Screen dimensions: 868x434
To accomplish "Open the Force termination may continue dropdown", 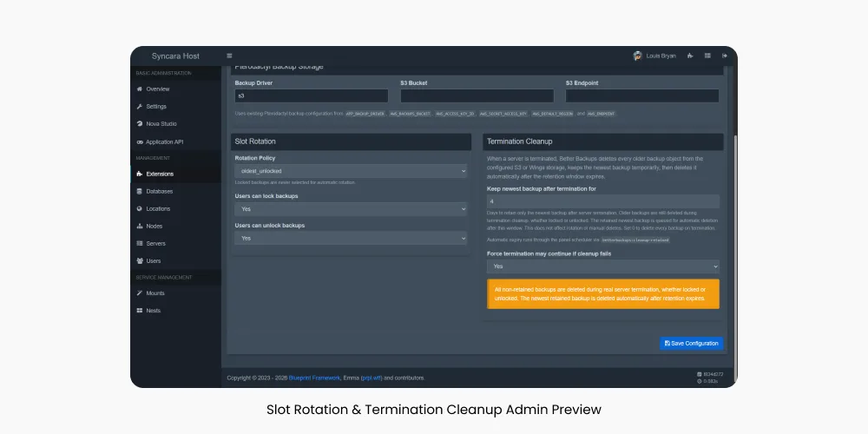I will [x=603, y=266].
